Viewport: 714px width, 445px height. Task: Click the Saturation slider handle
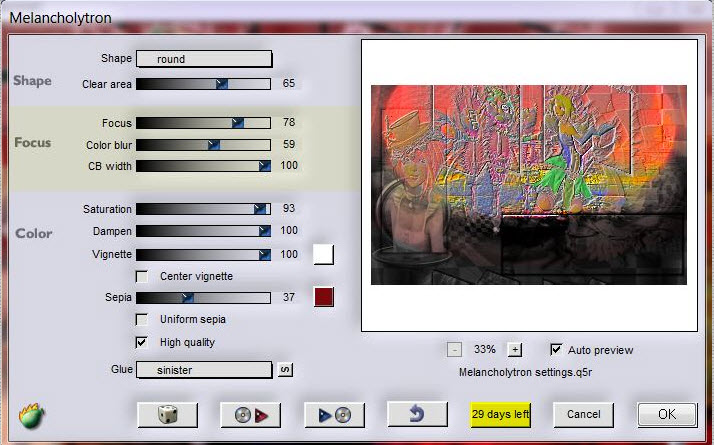[x=260, y=209]
